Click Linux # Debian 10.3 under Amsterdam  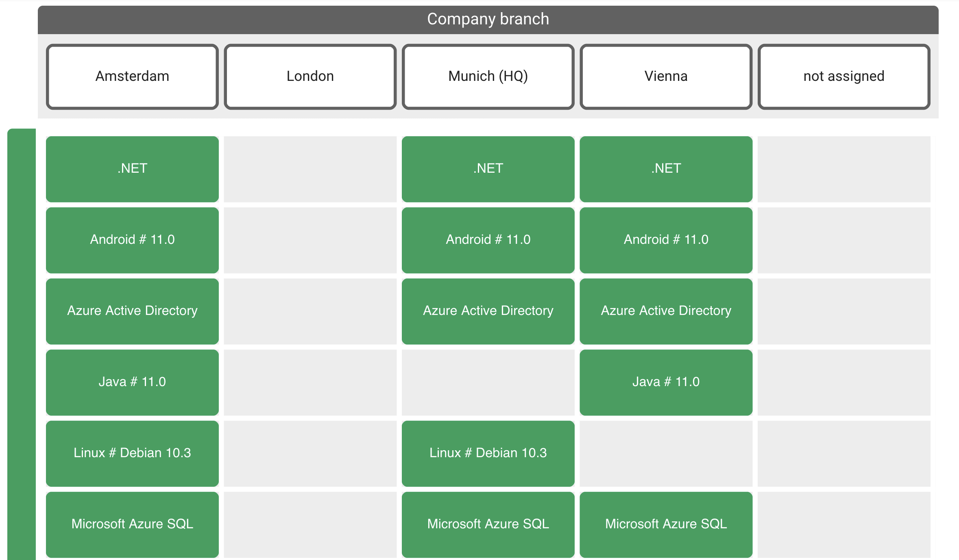coord(132,453)
